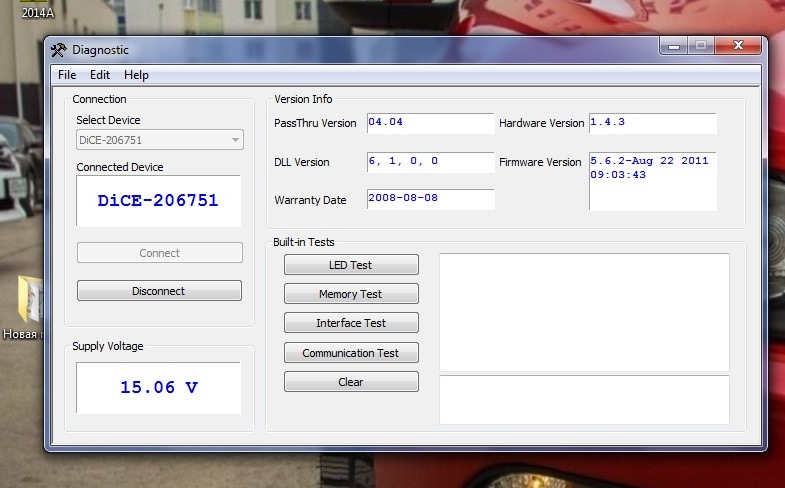Click the 15.06 V supply voltage display
Screen dimensions: 785x488
[x=158, y=388]
